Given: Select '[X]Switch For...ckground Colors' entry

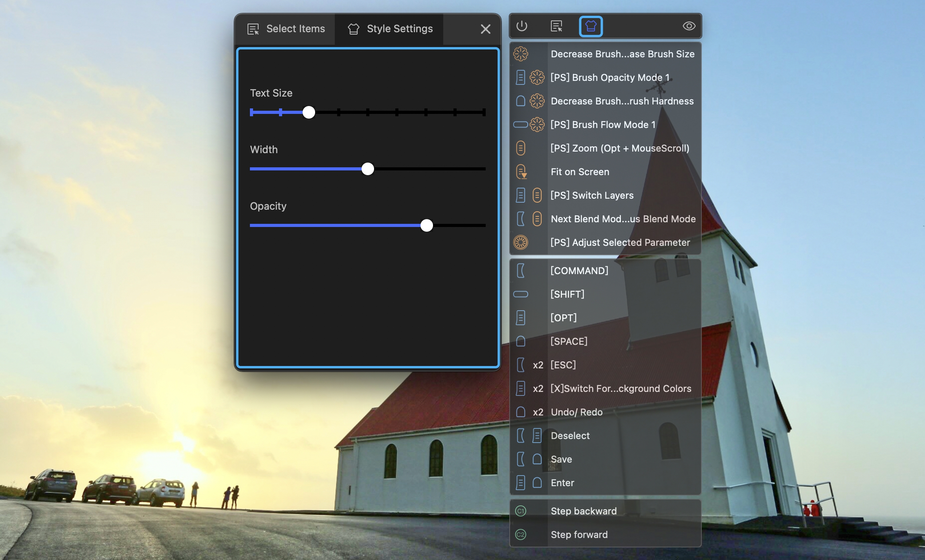Looking at the screenshot, I should pos(606,388).
